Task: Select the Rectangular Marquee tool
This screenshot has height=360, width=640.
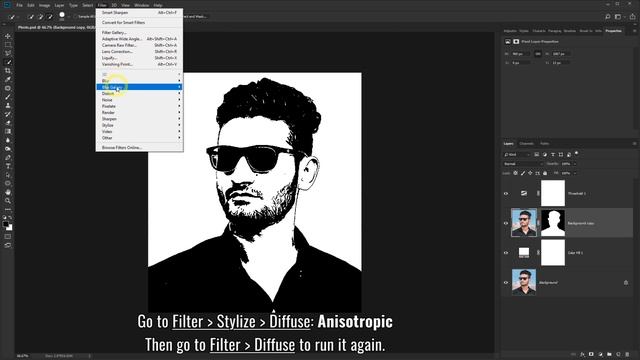Action: point(8,44)
